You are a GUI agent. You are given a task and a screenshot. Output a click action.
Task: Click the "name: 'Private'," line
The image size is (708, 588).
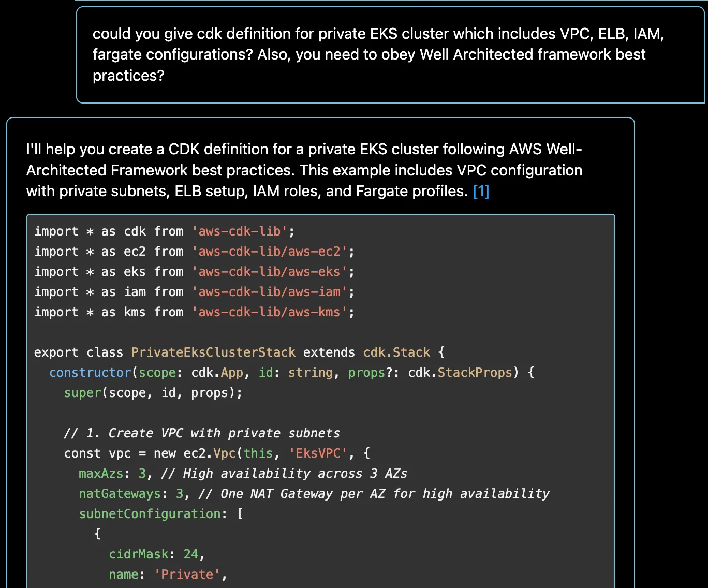168,575
